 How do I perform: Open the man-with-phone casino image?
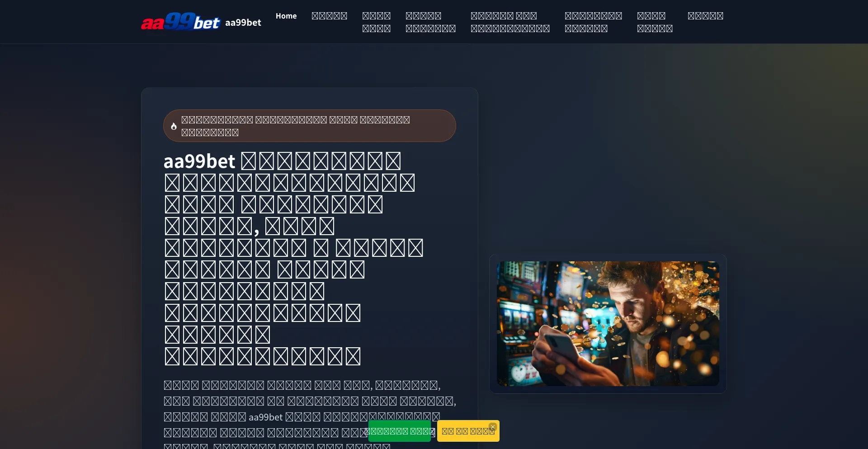[x=608, y=324]
